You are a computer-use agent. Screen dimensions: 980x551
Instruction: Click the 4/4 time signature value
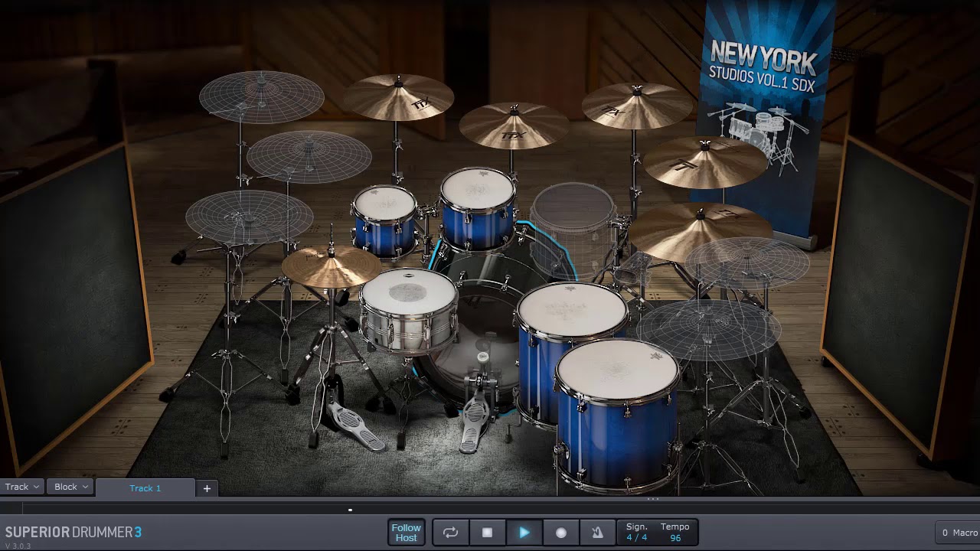(636, 537)
